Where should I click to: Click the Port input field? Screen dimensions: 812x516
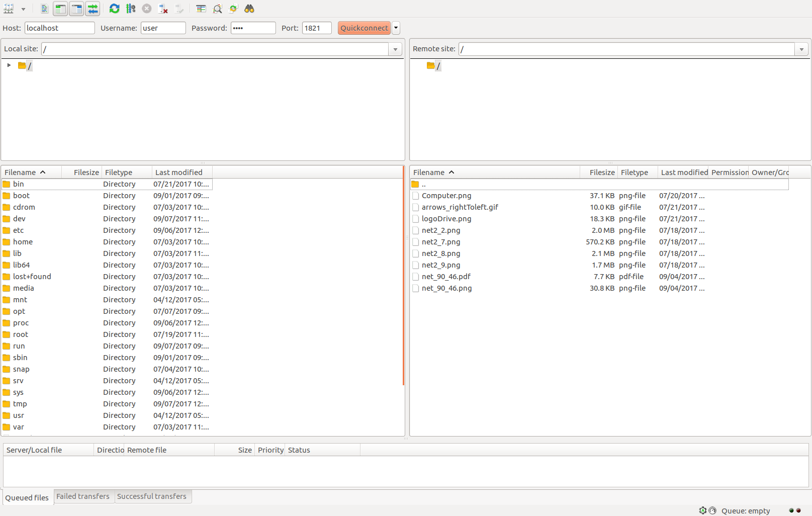click(x=317, y=28)
